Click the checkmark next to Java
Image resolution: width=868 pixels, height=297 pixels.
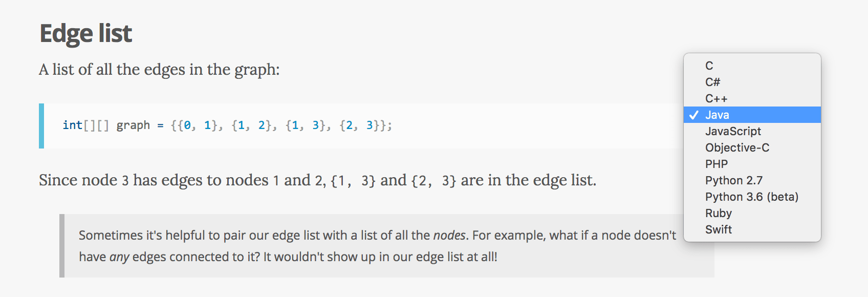pyautogui.click(x=693, y=115)
